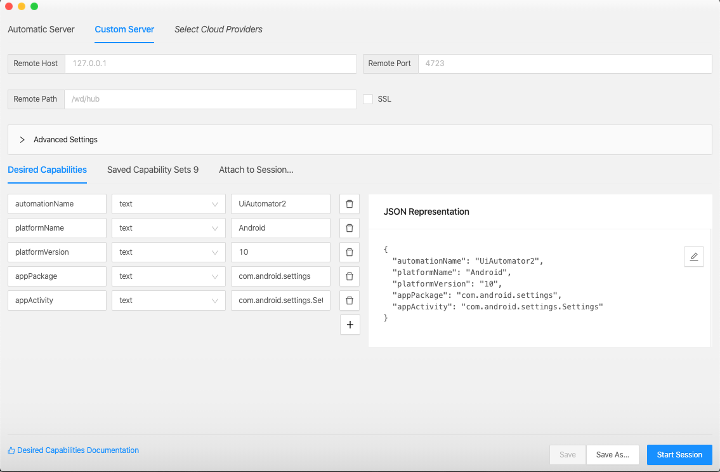The height and width of the screenshot is (472, 720).
Task: Edit the com.android.settings.Settings activity value
Action: pyautogui.click(x=281, y=300)
